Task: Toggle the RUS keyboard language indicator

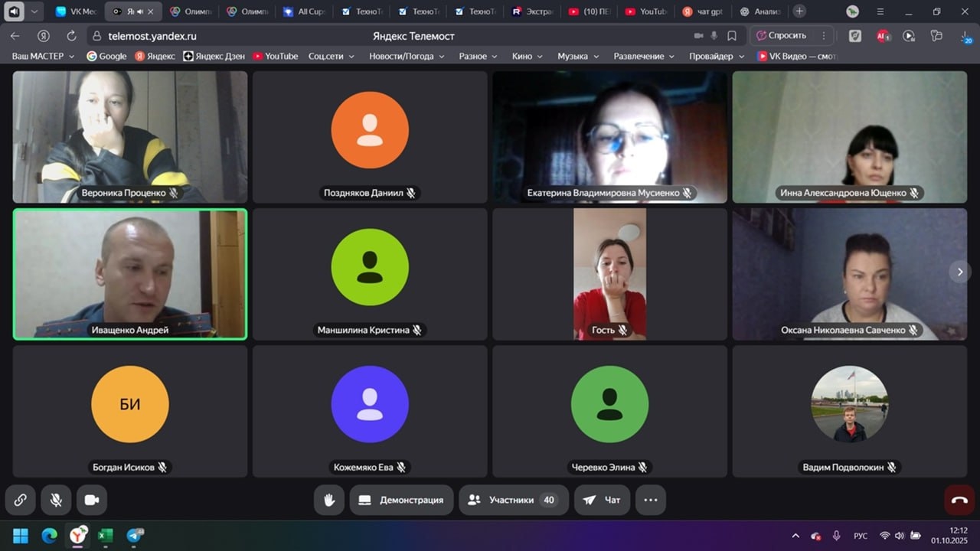Action: 861,536
